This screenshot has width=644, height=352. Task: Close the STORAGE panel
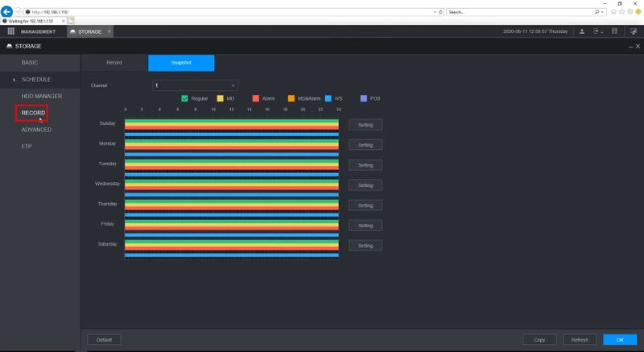point(638,47)
